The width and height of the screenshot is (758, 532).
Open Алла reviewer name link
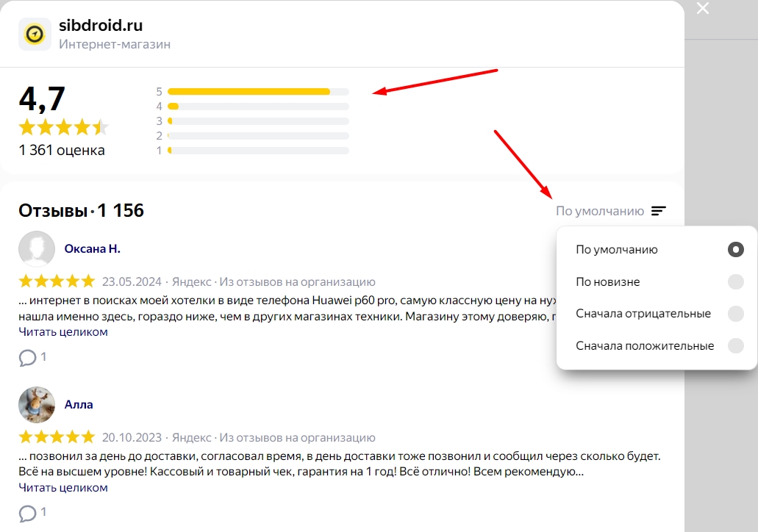click(79, 405)
